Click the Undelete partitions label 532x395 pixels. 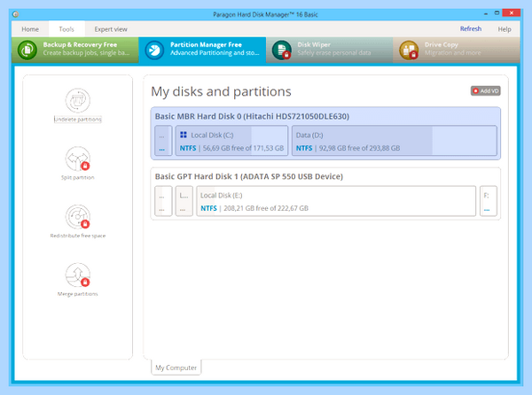(78, 120)
